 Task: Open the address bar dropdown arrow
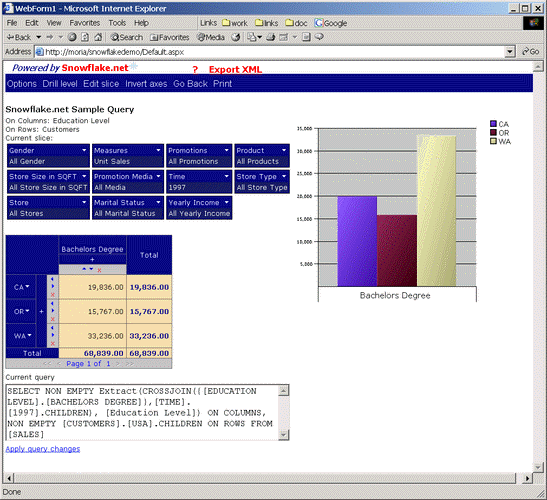(x=510, y=52)
